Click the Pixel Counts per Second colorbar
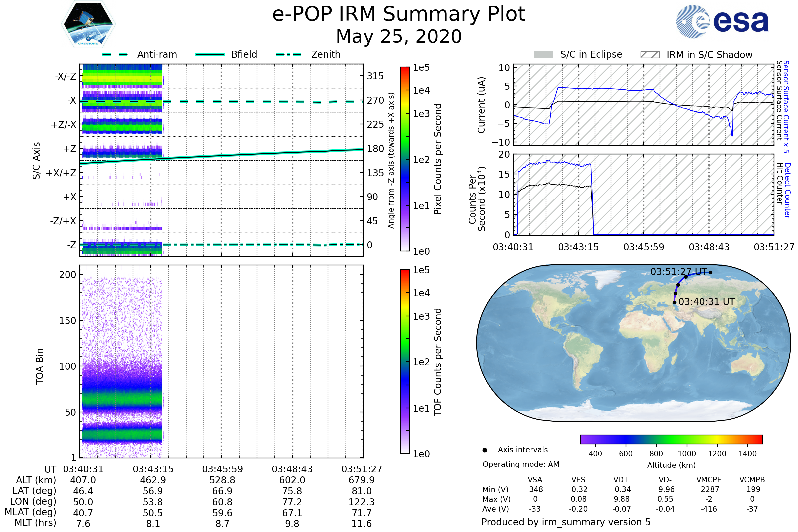 coord(405,159)
